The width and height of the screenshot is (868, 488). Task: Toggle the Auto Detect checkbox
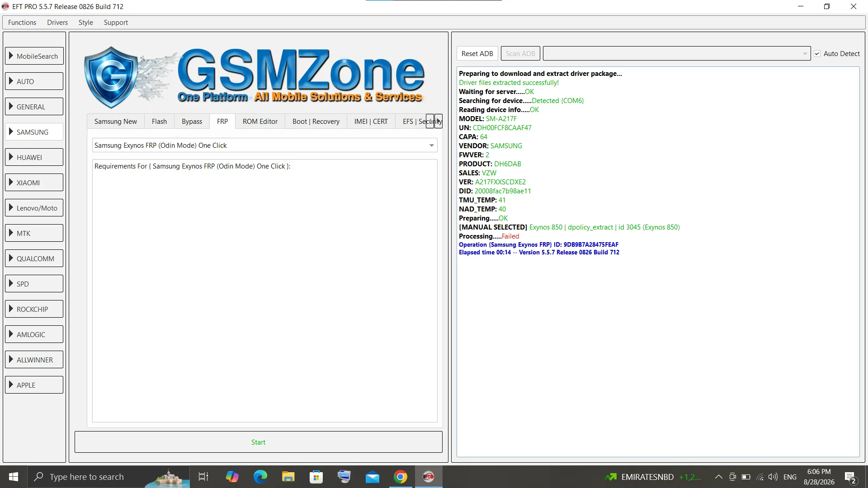[x=817, y=54]
